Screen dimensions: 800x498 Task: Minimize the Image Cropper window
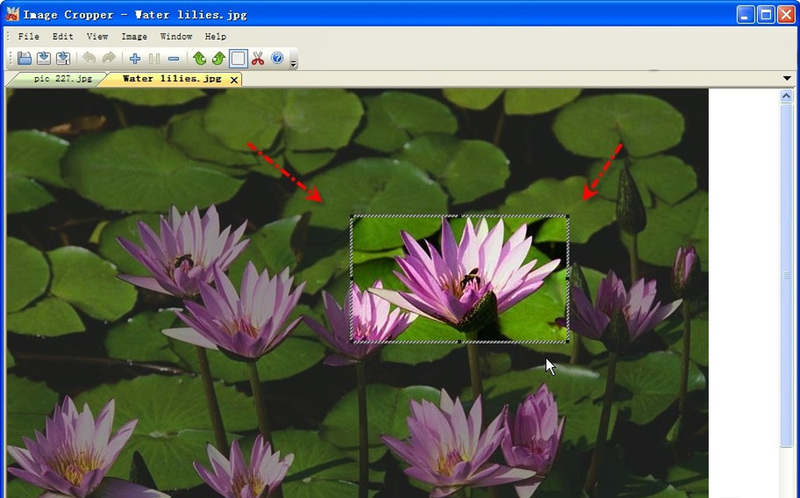tap(746, 14)
